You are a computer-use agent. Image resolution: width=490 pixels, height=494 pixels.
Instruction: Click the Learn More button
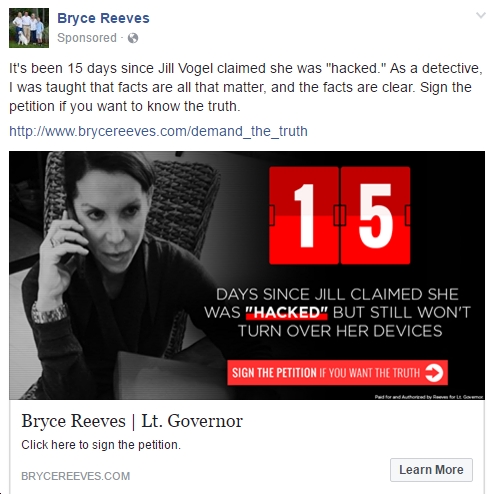point(431,470)
